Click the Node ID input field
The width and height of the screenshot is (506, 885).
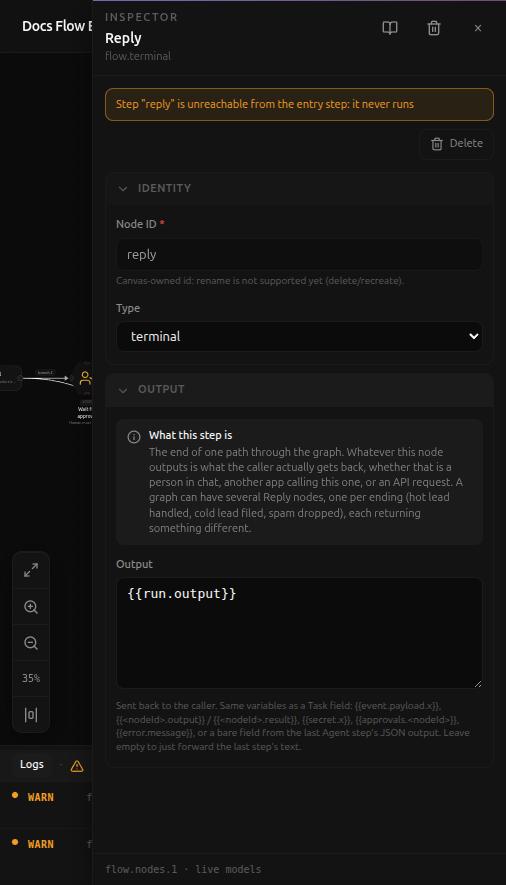300,255
